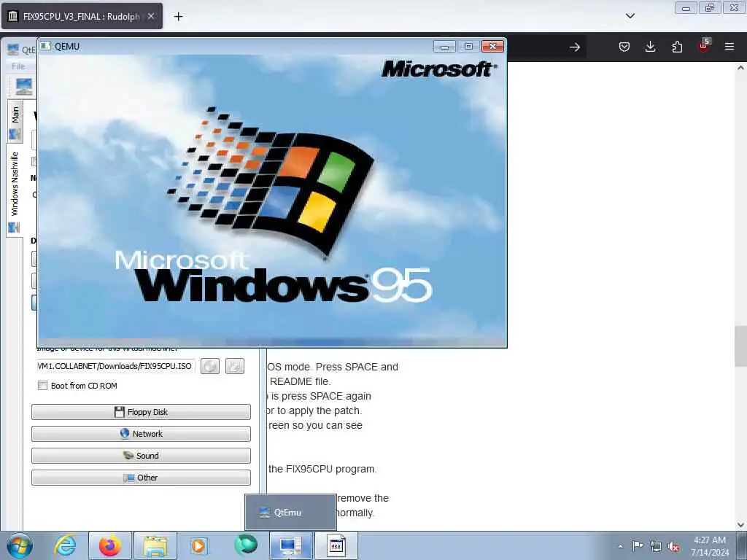
Task: Click the muted volume tray icon
Action: [673, 546]
